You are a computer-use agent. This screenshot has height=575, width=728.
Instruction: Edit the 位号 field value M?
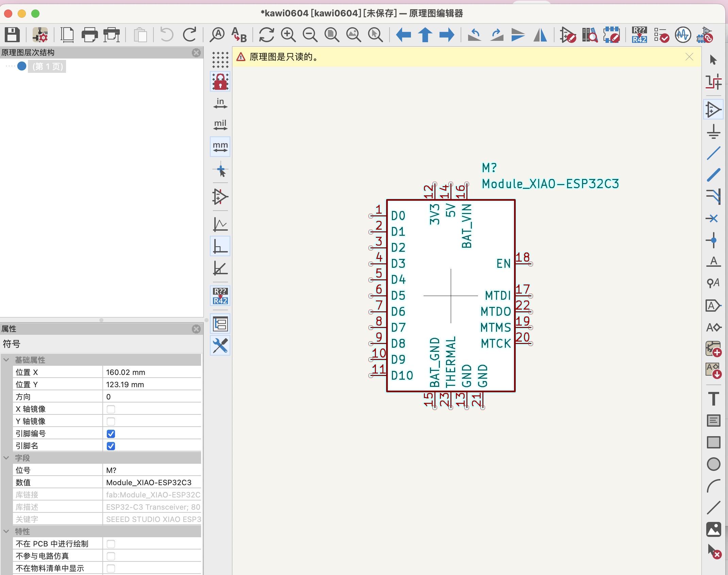tap(152, 470)
